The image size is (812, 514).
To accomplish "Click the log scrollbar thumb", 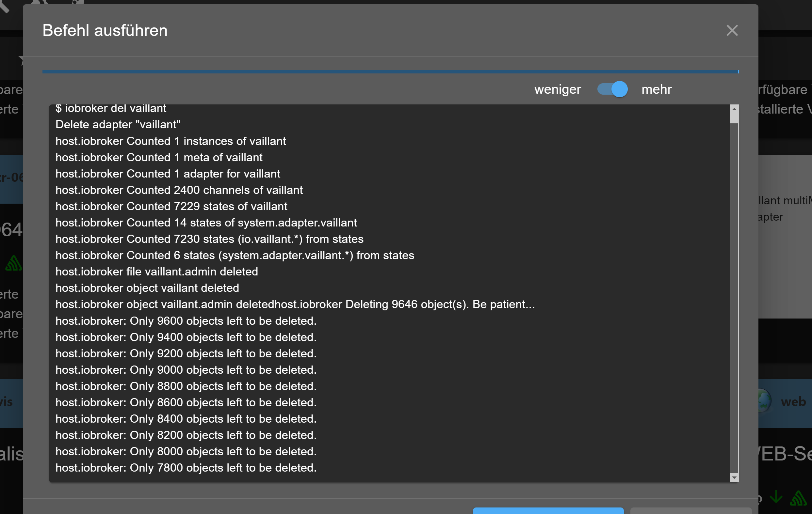I will (734, 118).
